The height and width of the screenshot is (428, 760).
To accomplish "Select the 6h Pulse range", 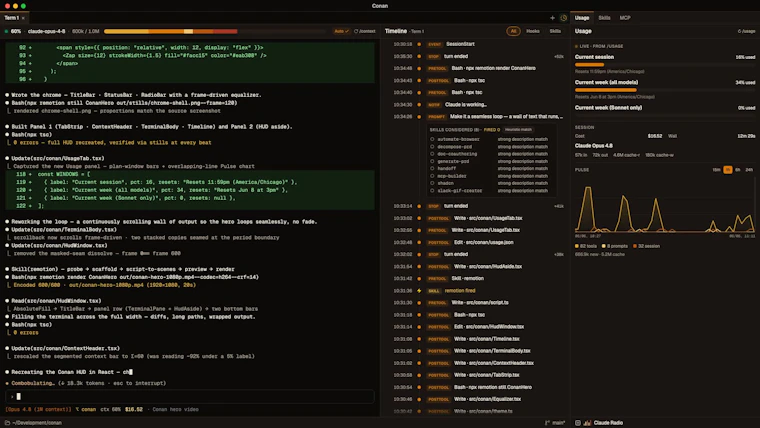I will pos(738,170).
